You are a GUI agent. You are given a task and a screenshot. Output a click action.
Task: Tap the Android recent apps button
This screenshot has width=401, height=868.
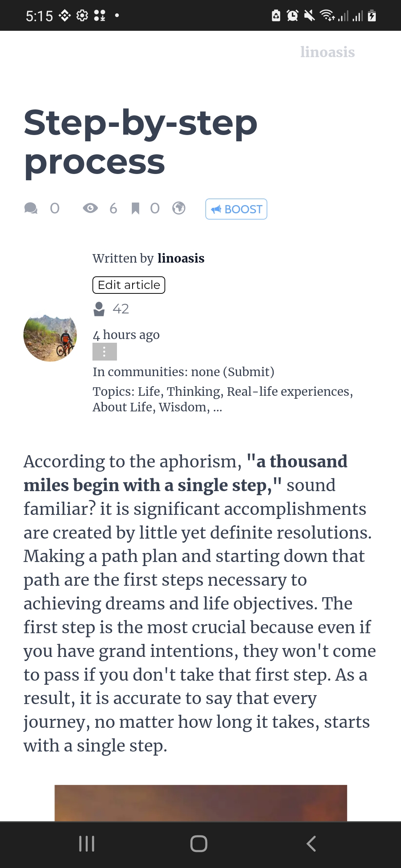[87, 844]
